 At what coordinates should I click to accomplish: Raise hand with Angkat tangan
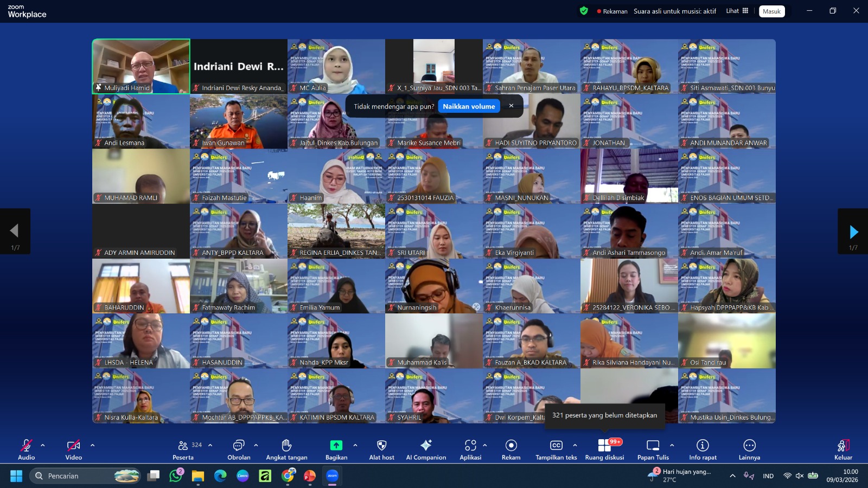[x=286, y=449]
